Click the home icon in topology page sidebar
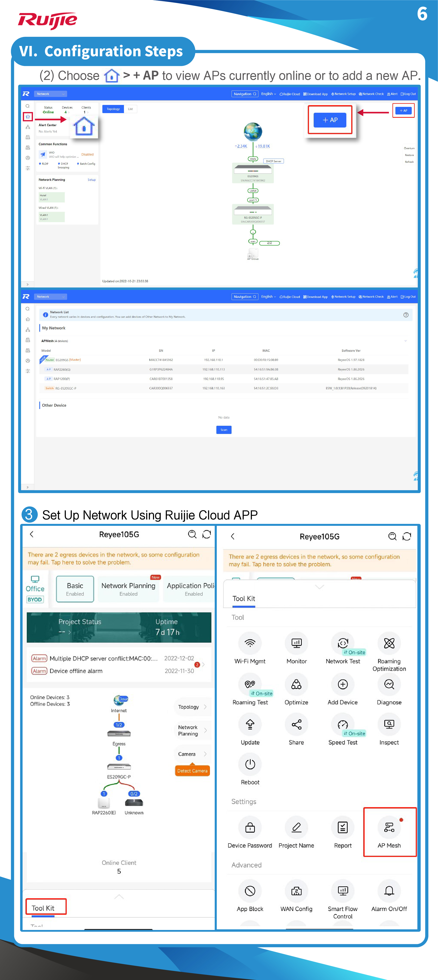This screenshot has width=438, height=980. (28, 116)
